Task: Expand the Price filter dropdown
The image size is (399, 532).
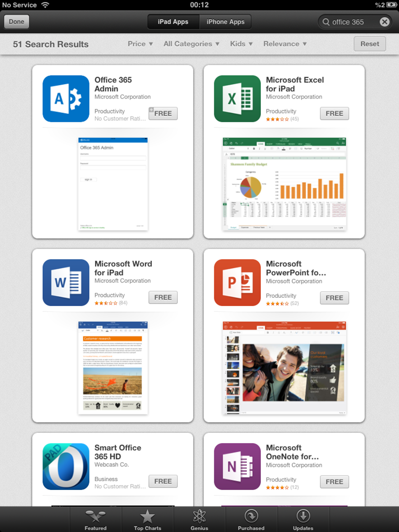Action: coord(140,44)
